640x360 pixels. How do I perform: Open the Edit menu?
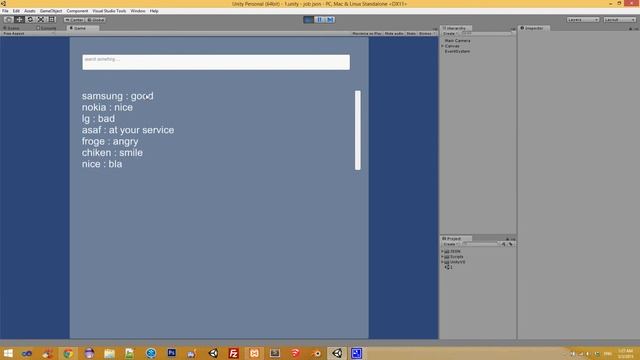16,11
